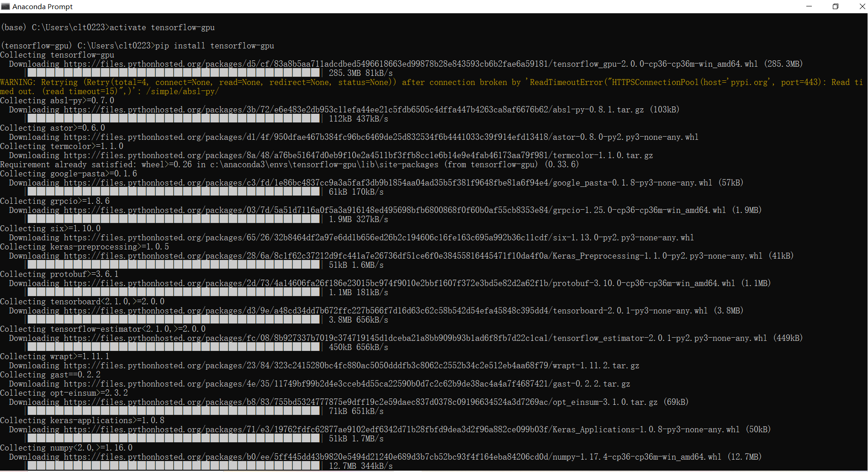Click the astor-0.8.0 wheel download URL

pos(381,137)
